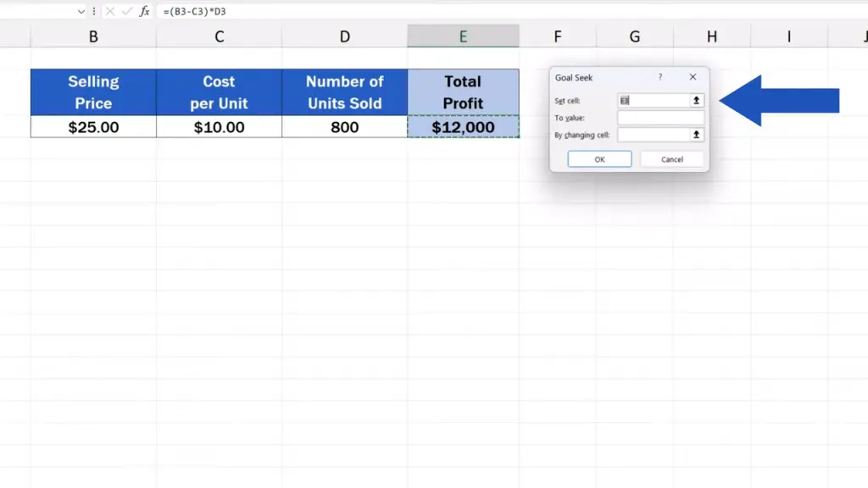Open the Name Box dropdown arrow
Screen dimensions: 868x488
(81, 12)
